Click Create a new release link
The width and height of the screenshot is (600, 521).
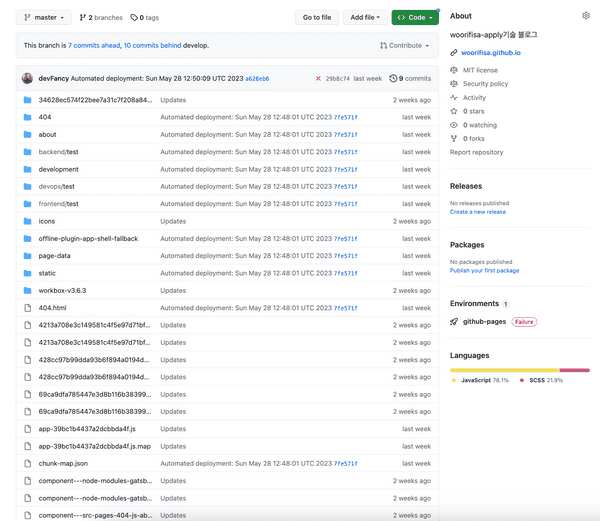pyautogui.click(x=478, y=212)
